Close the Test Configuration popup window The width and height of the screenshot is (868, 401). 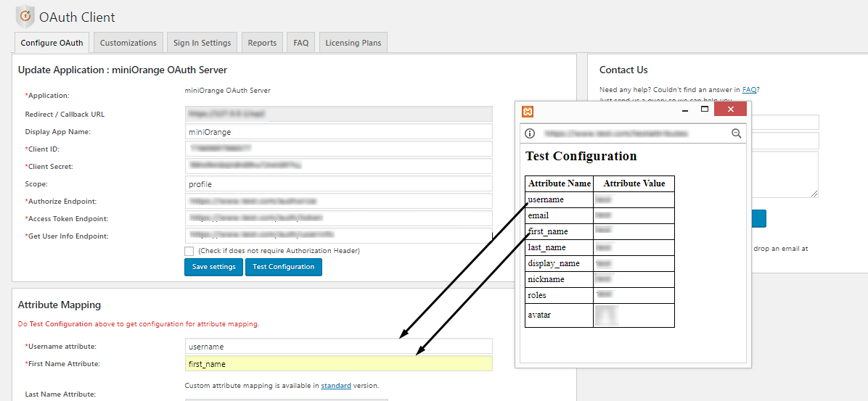731,109
